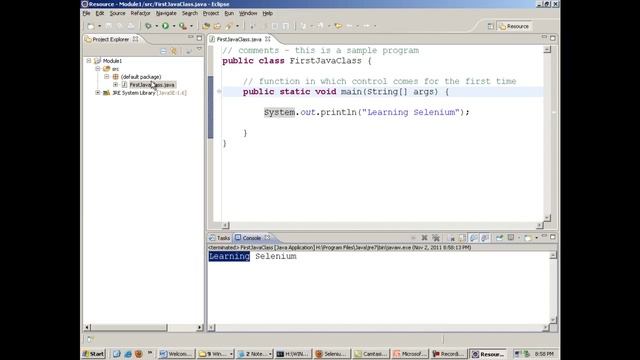
Task: Open the New Console View dropdown
Action: 536,238
